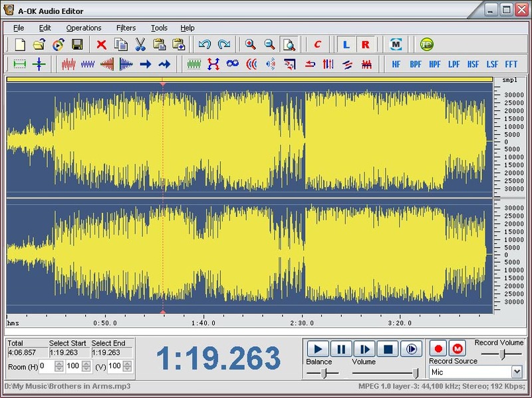This screenshot has width=532, height=398.
Task: Toggle the left channel L button
Action: [x=346, y=45]
